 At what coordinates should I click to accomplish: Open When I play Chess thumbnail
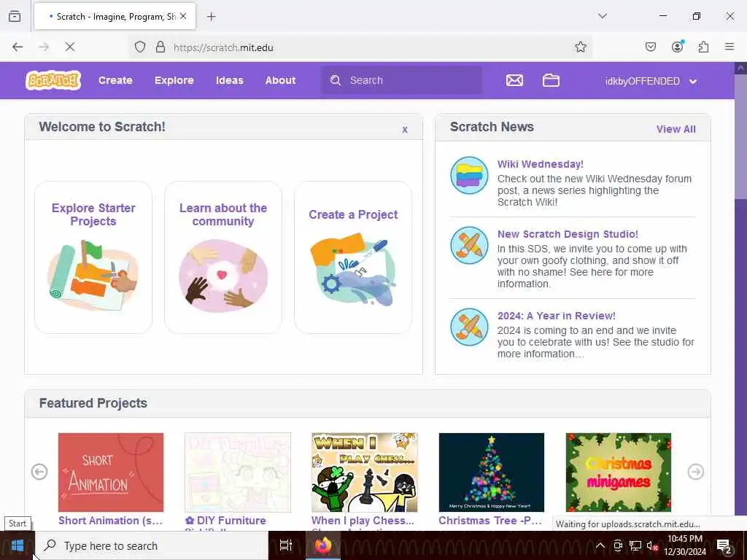[365, 472]
